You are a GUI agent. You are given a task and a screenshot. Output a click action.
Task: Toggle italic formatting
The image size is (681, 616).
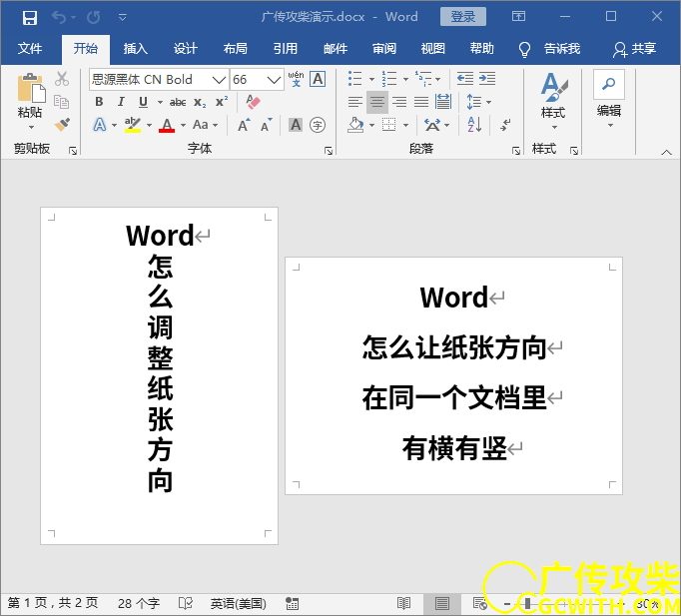point(121,102)
